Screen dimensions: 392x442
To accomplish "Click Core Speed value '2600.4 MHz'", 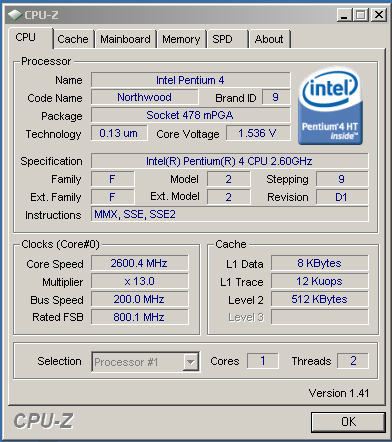I will pyautogui.click(x=140, y=263).
